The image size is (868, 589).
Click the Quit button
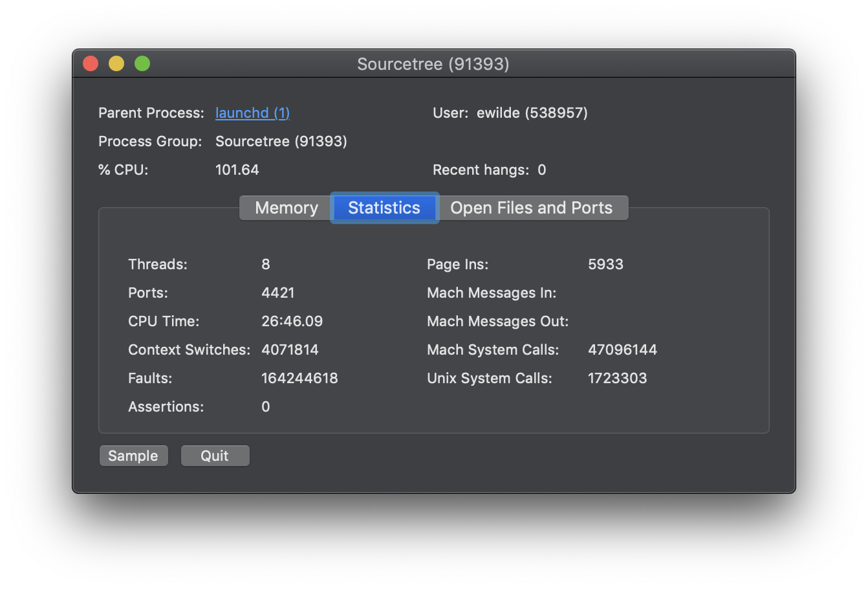click(x=215, y=456)
